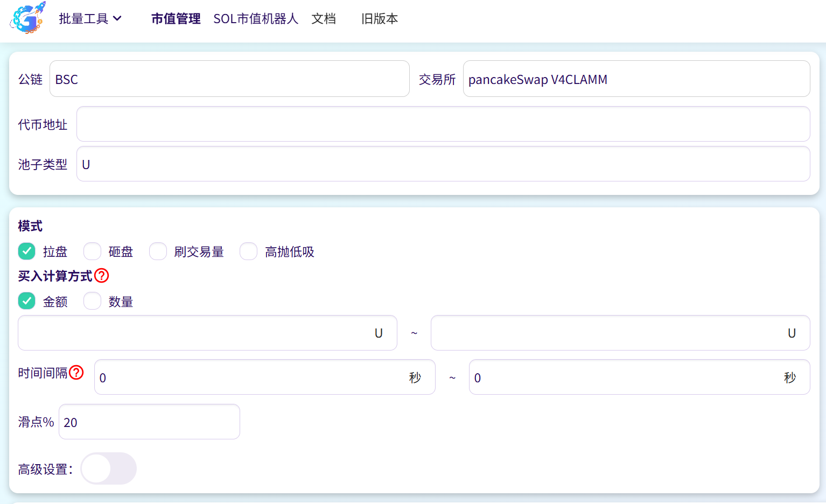Go to the 旧版本 link
The image size is (826, 504).
point(380,19)
